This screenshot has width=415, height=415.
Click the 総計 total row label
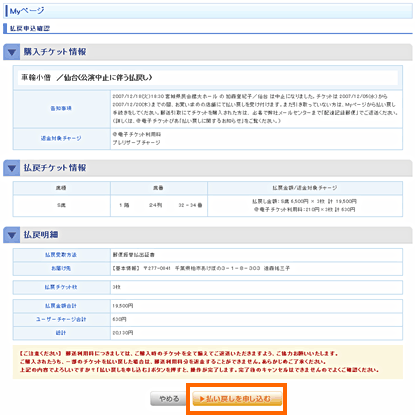coord(61,333)
